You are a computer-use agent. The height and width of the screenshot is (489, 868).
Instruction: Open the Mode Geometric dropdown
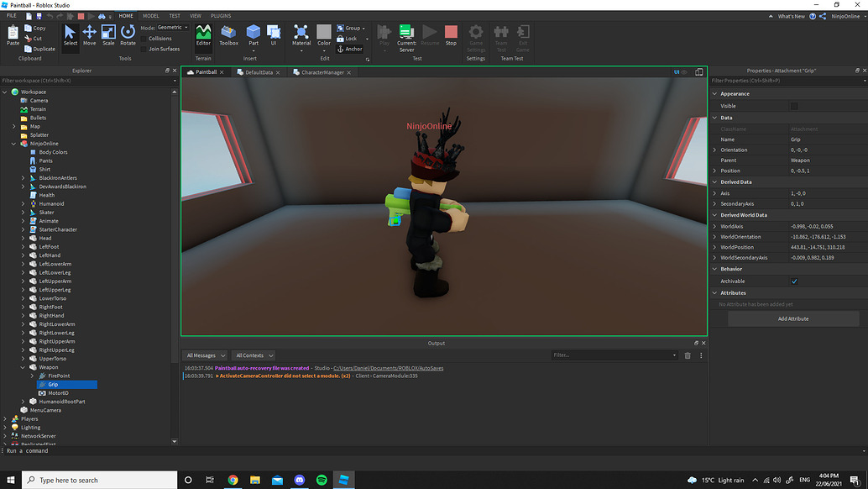[x=173, y=27]
